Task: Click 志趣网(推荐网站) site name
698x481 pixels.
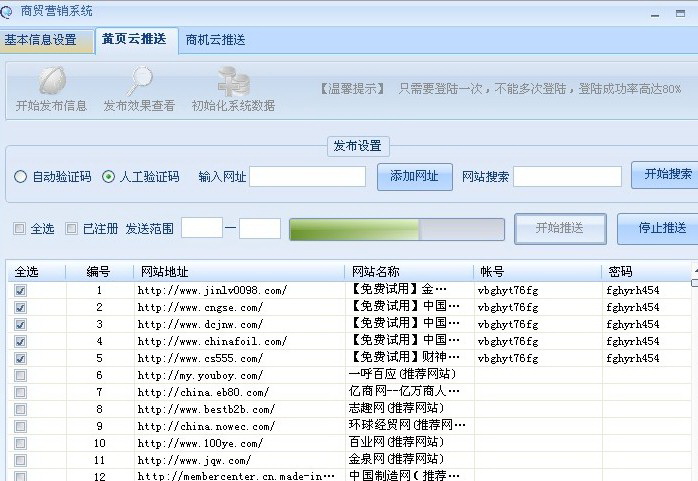Action: (x=396, y=408)
